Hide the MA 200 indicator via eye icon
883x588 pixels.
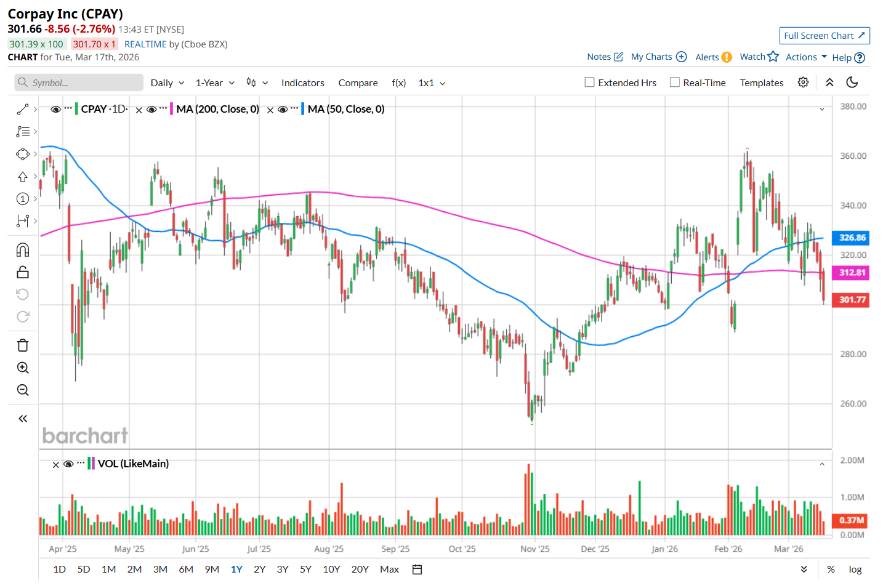[151, 109]
